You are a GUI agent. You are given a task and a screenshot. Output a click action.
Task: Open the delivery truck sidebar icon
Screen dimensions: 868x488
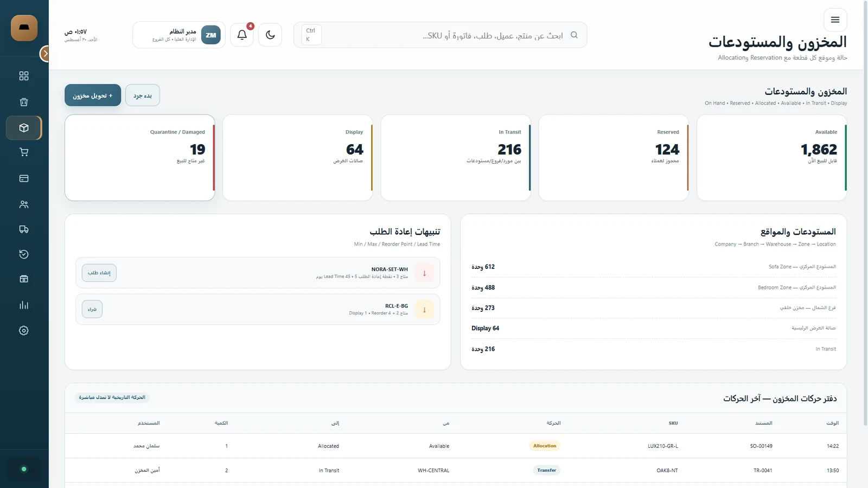(x=24, y=229)
